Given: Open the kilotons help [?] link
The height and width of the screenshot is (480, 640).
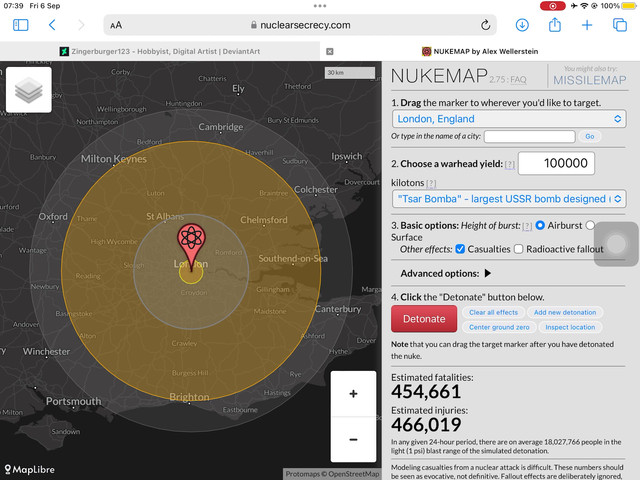Looking at the screenshot, I should [x=431, y=184].
